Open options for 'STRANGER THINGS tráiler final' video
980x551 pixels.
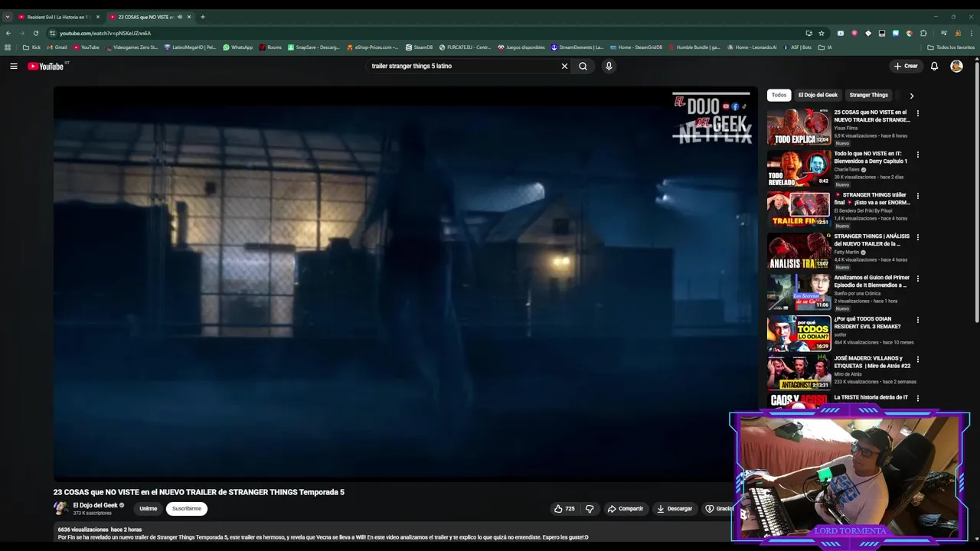point(917,196)
